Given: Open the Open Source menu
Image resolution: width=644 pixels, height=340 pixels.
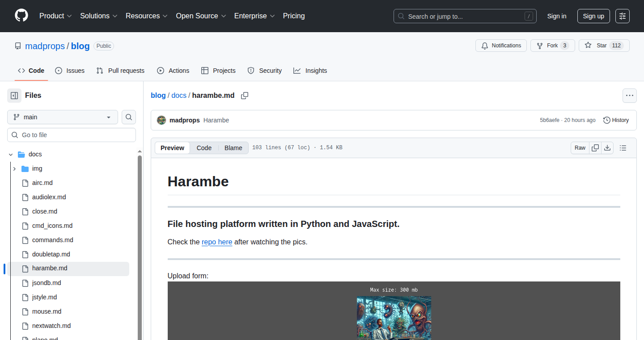Looking at the screenshot, I should pyautogui.click(x=201, y=16).
